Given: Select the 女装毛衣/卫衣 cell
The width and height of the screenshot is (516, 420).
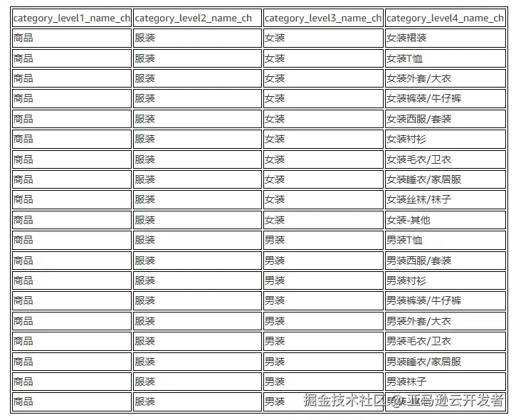Looking at the screenshot, I should [x=446, y=159].
